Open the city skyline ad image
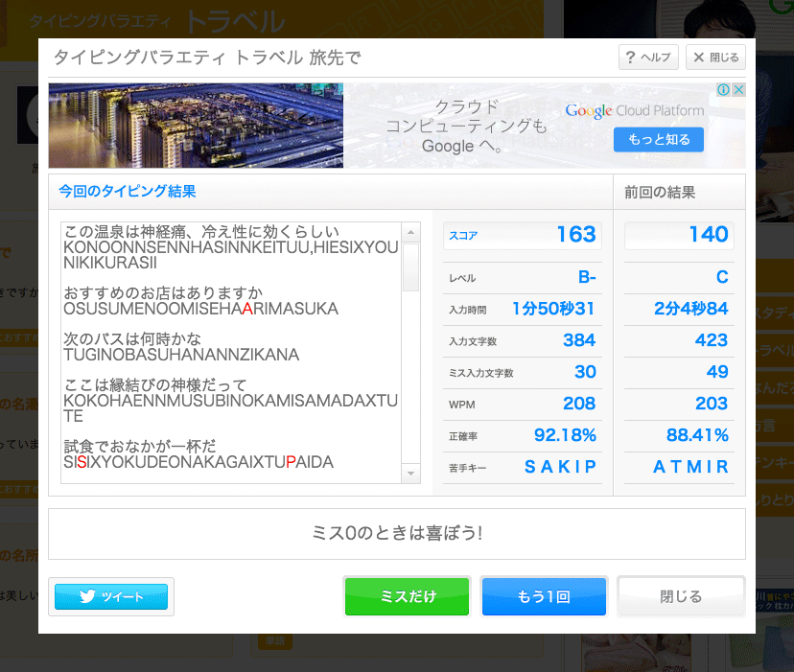Viewport: 794px width, 672px height. tap(196, 126)
